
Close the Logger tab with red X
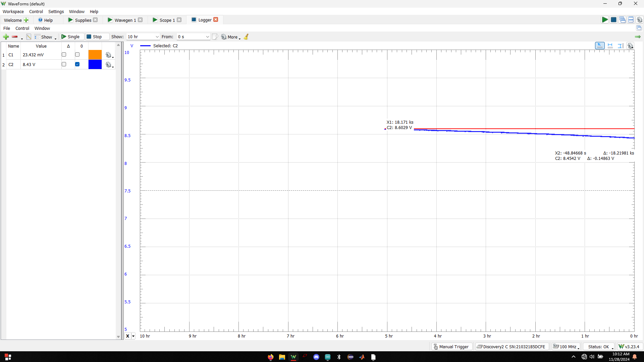click(x=216, y=20)
